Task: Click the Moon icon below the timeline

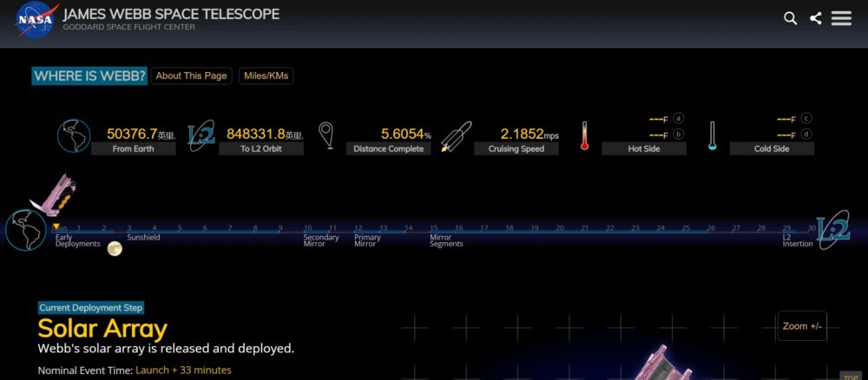Action: click(115, 249)
